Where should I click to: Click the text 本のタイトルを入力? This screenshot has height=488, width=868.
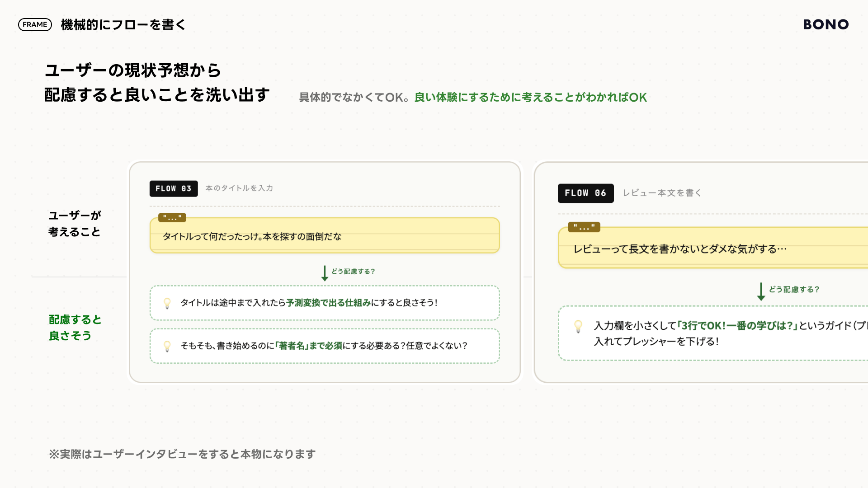pyautogui.click(x=239, y=188)
